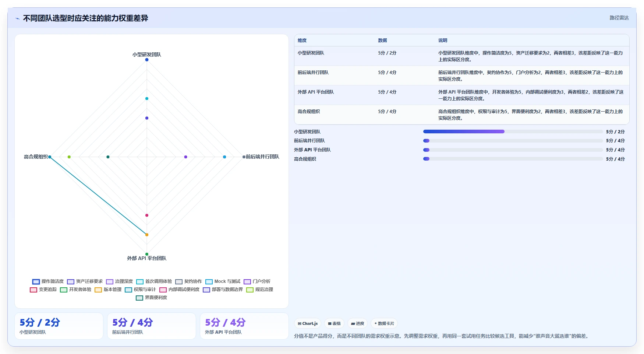
Task: Toggle the 开发者体验 legend dataset
Action: pyautogui.click(x=76, y=290)
